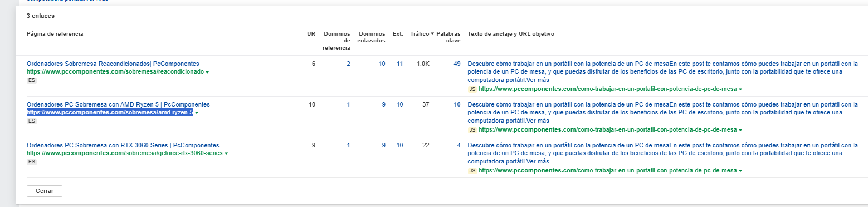Click traffic value 37 in AMD Ryzen 5 row
This screenshot has height=207, width=868.
click(426, 104)
